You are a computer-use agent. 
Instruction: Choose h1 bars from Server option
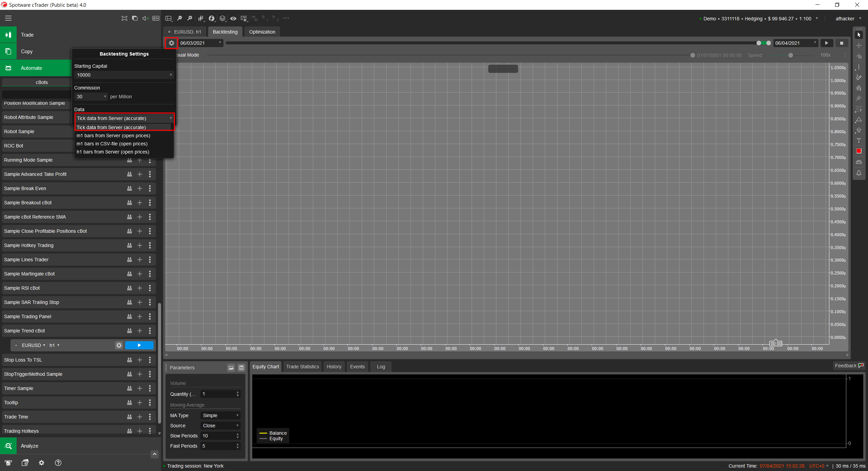coord(124,152)
